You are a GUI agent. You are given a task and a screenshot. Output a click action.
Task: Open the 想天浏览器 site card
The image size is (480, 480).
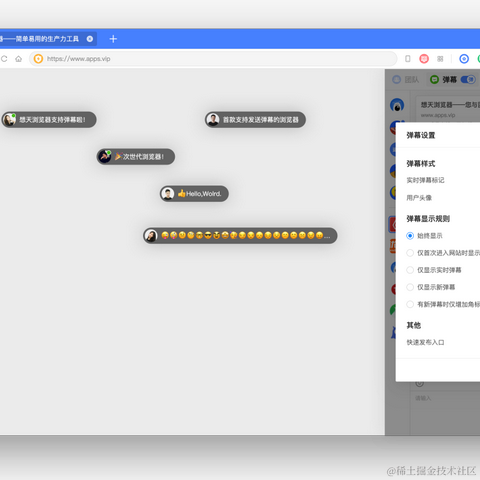(x=448, y=109)
